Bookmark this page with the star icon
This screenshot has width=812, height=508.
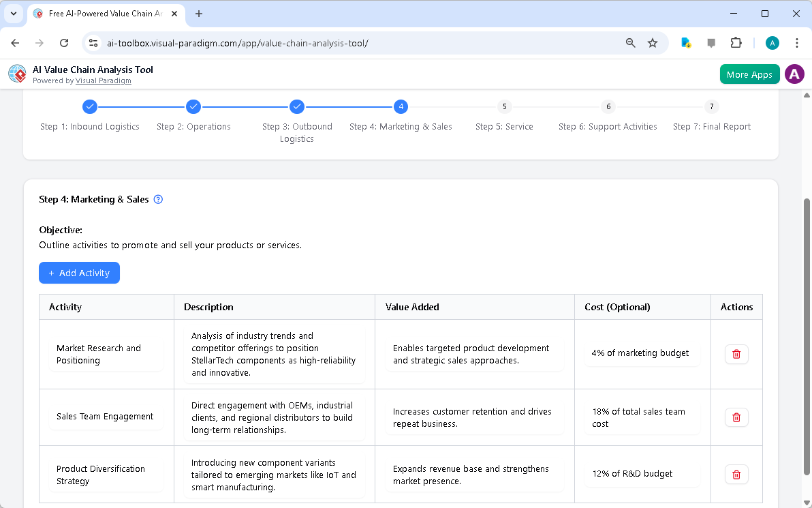click(x=653, y=42)
